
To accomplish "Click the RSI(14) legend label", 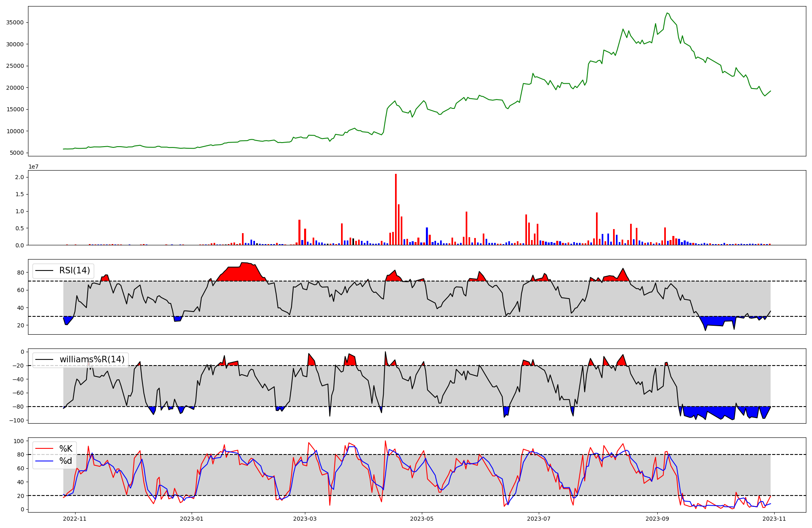I will pyautogui.click(x=75, y=270).
